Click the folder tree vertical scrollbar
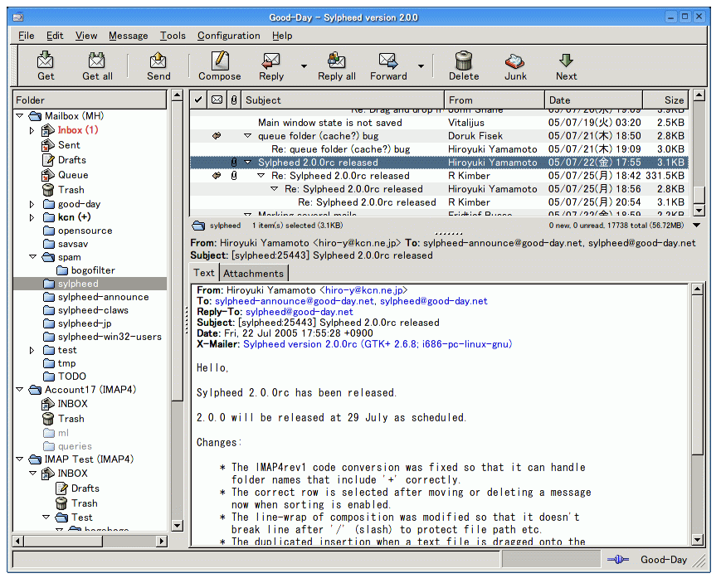The height and width of the screenshot is (588, 726). [x=178, y=310]
